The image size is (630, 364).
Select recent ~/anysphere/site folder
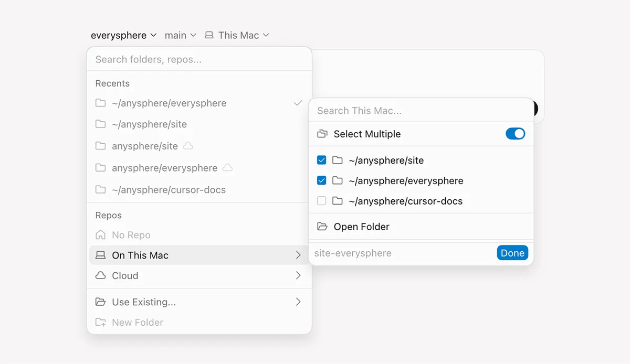(x=199, y=124)
